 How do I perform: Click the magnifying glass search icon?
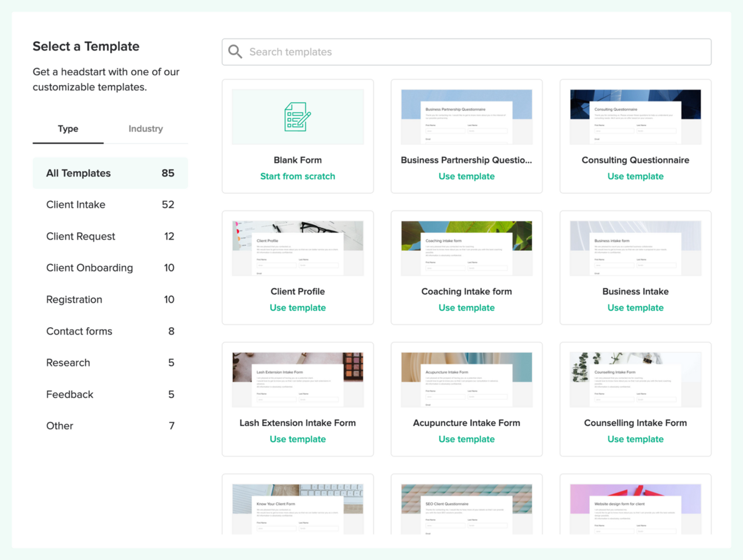[x=235, y=52]
